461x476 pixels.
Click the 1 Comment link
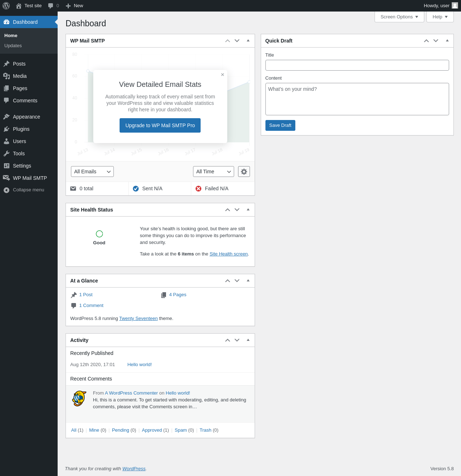91,306
